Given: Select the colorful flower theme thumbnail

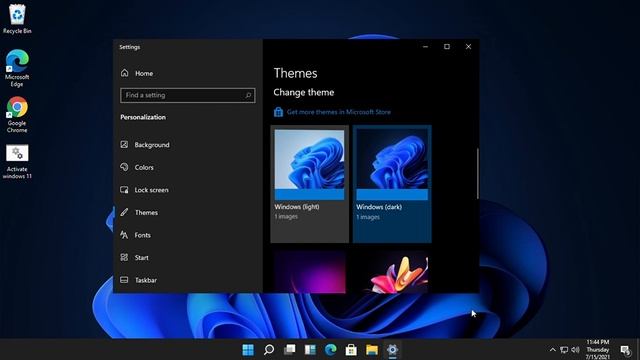Looking at the screenshot, I should [x=392, y=271].
